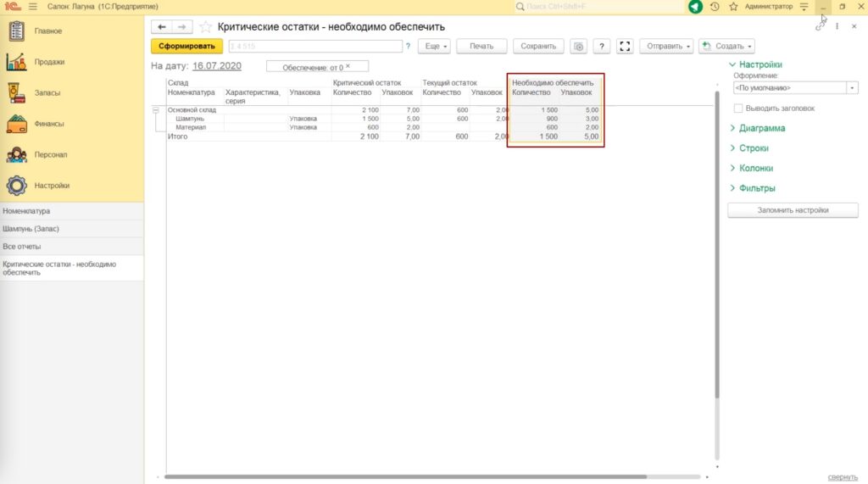The width and height of the screenshot is (868, 484).
Task: Select the Итого row label
Action: tap(178, 136)
